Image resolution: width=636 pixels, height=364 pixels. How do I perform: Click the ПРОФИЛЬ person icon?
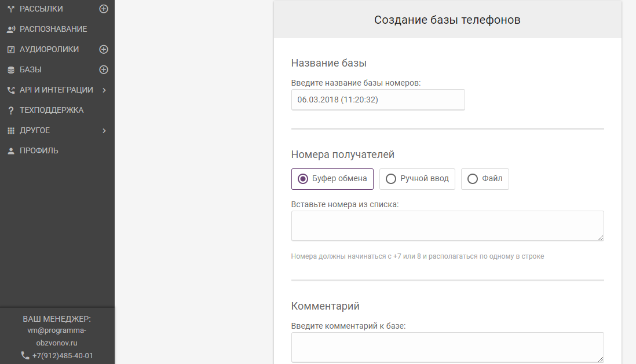click(10, 150)
